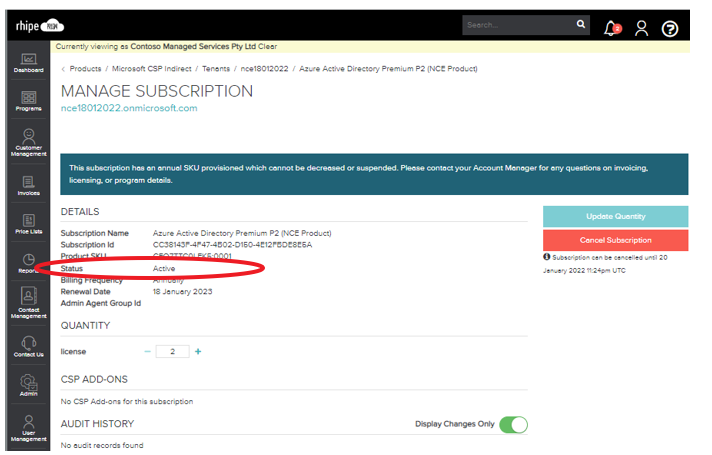Click the MANAGE SUBSCRIPTION heading

tap(157, 91)
